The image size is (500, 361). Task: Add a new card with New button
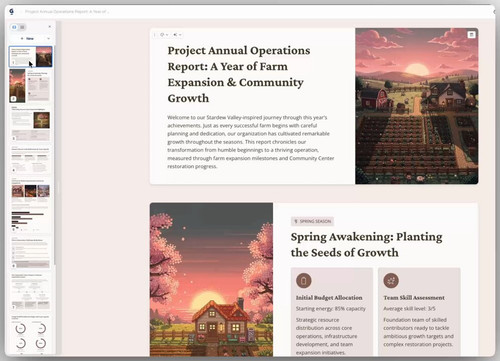(27, 39)
